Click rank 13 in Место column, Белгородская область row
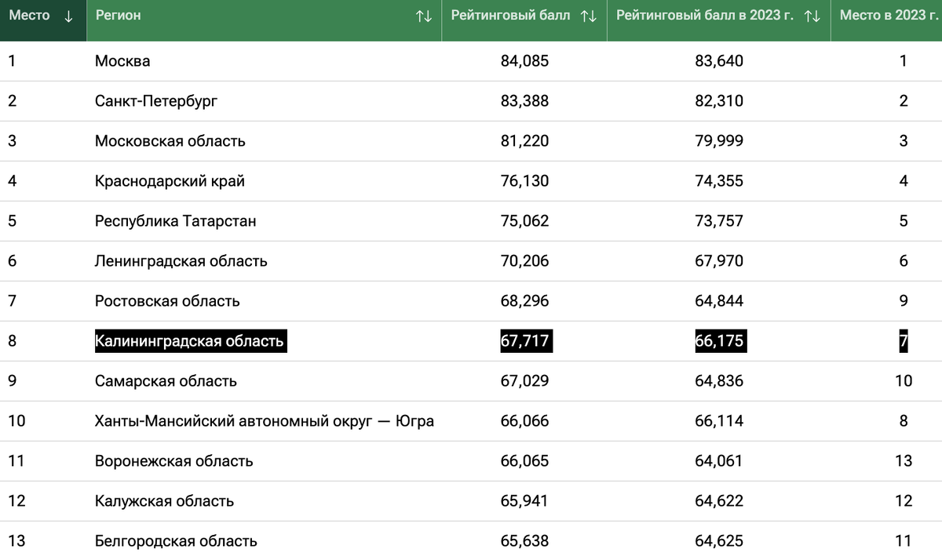Viewport: 942px width, 560px height. point(16,541)
